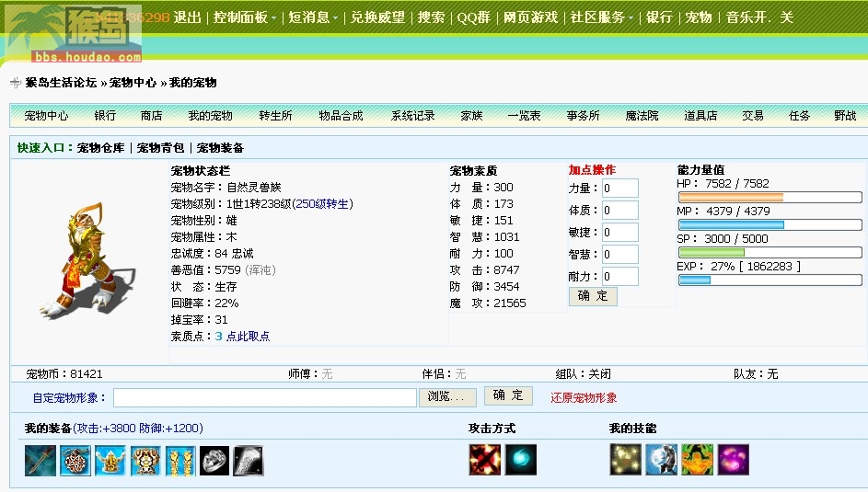
Task: Open the 道具店 nav tab
Action: (x=700, y=116)
